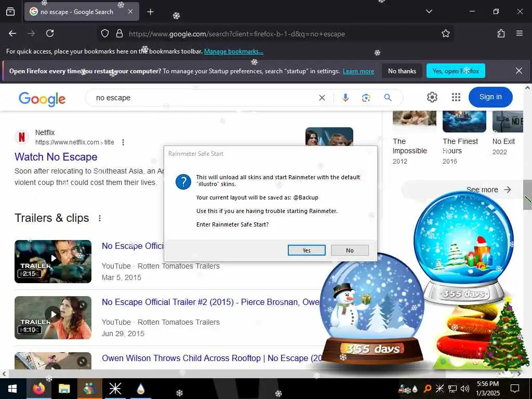Viewport: 532px width, 399px height.
Task: Open the Firefox hamburger menu
Action: click(519, 33)
